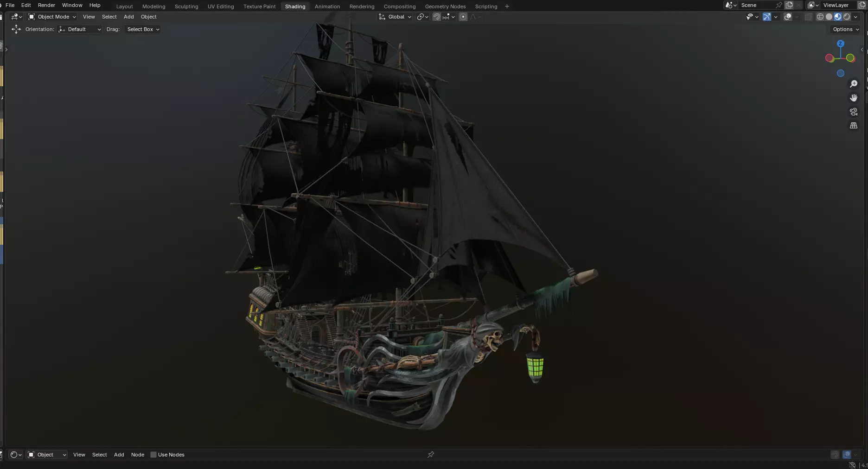The width and height of the screenshot is (868, 469).
Task: Toggle proportional editing
Action: 463,17
